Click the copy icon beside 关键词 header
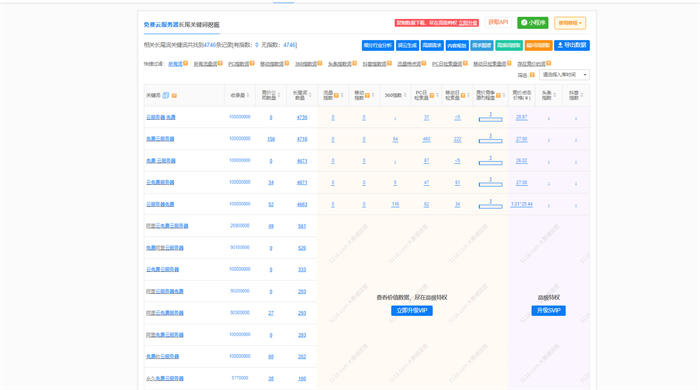Screen dimensions: 700x390 point(166,95)
